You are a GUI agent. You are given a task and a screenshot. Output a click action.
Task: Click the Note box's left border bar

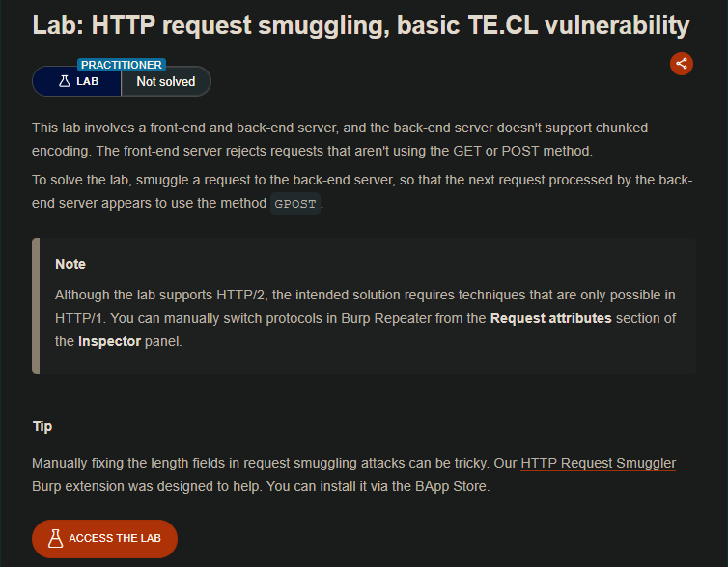point(36,305)
